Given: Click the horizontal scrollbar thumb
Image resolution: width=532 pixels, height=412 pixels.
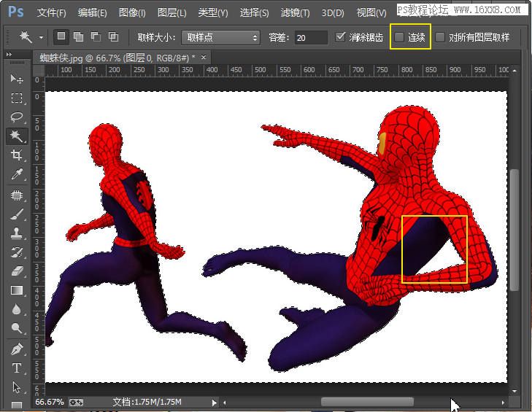Looking at the screenshot, I should tap(367, 403).
